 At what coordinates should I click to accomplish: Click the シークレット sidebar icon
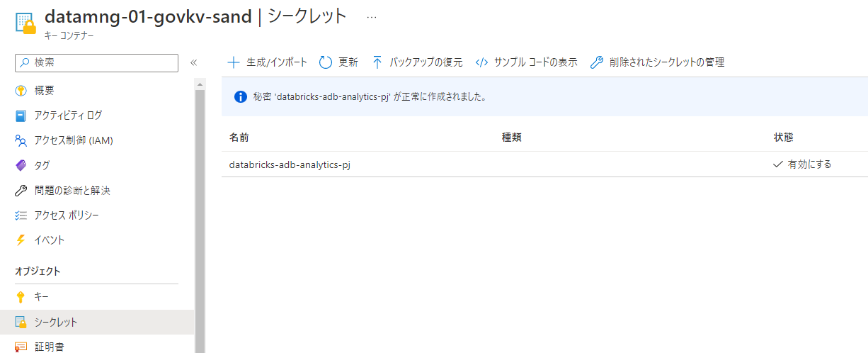click(21, 322)
